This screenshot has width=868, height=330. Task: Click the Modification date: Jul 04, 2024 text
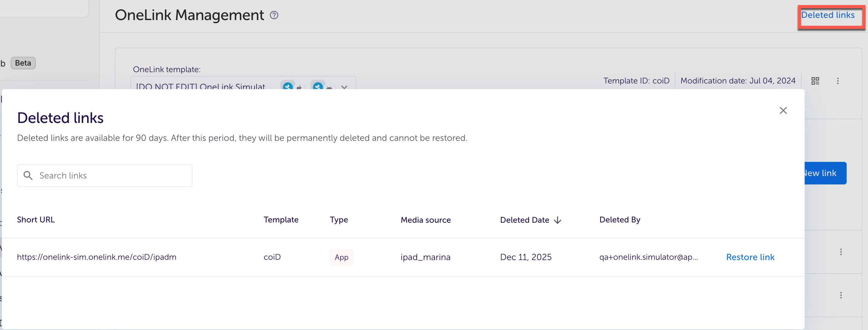click(738, 81)
